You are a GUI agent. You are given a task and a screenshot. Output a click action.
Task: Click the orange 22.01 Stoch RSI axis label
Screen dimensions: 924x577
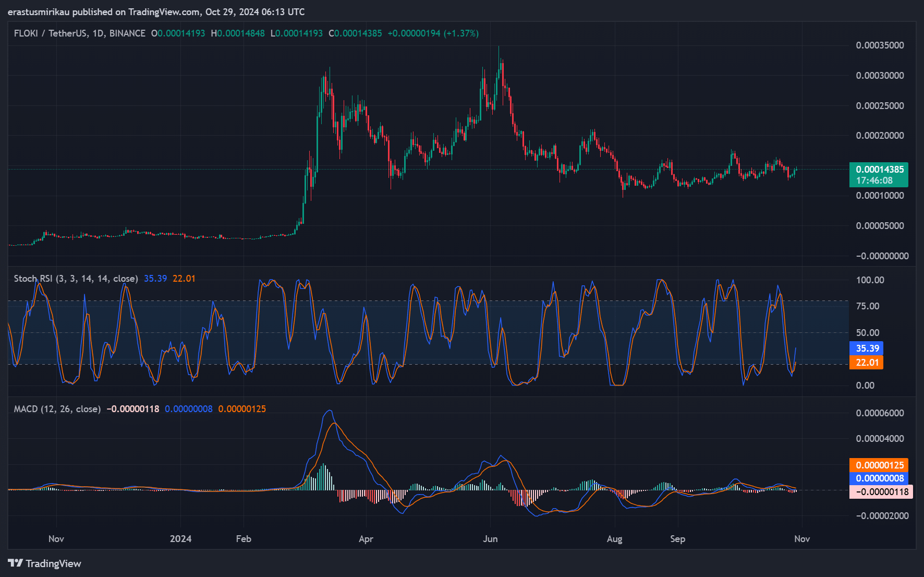point(866,363)
